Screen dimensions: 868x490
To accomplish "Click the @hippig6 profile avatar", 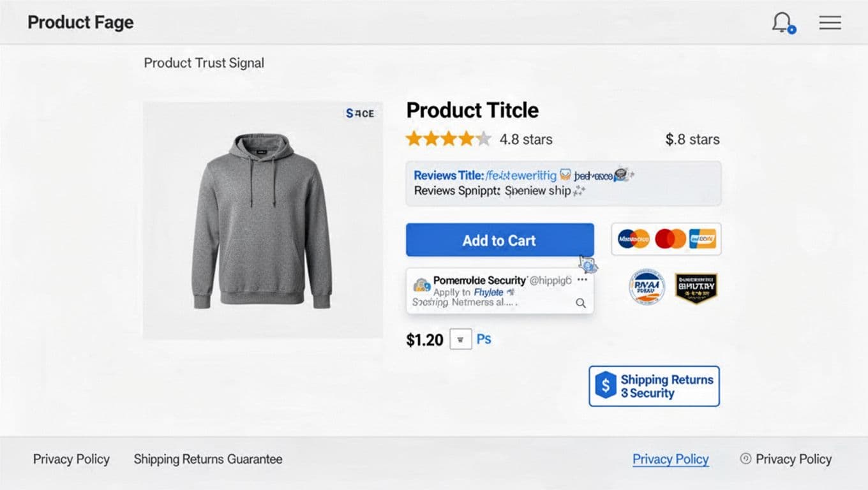I will (422, 283).
